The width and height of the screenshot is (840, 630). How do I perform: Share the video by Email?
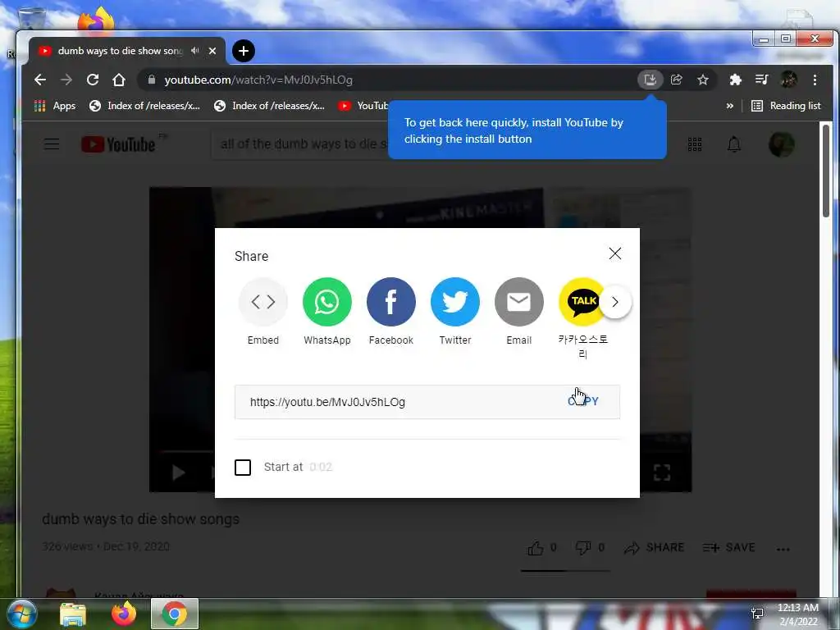(518, 302)
